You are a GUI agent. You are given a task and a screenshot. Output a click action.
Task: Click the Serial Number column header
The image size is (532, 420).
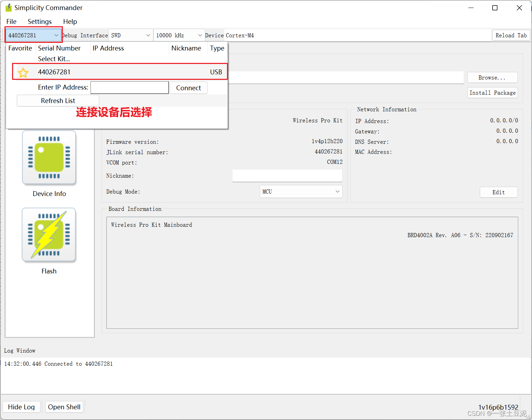(59, 48)
